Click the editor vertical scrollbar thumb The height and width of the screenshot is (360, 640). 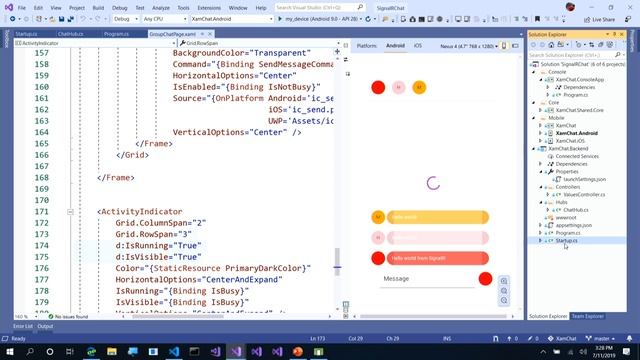pos(337,262)
